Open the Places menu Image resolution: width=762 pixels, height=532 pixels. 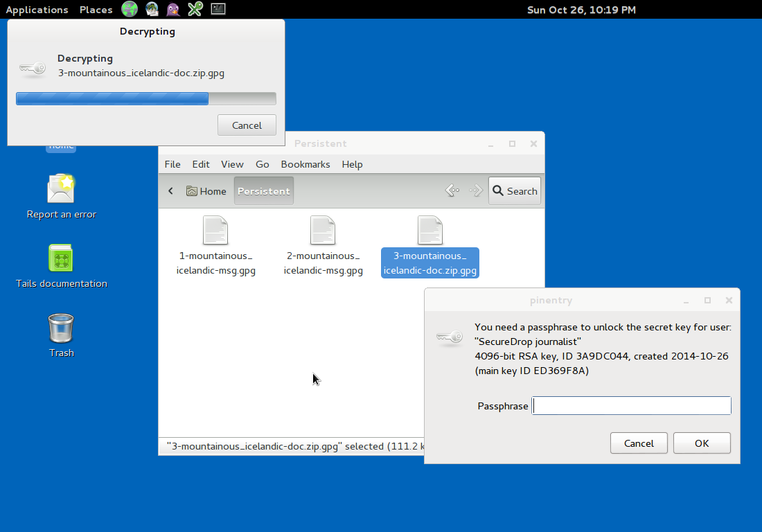[x=96, y=10]
